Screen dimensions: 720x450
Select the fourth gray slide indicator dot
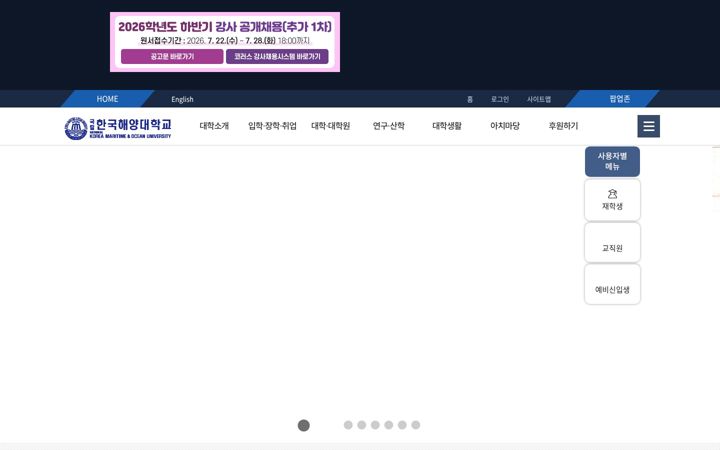tap(388, 425)
